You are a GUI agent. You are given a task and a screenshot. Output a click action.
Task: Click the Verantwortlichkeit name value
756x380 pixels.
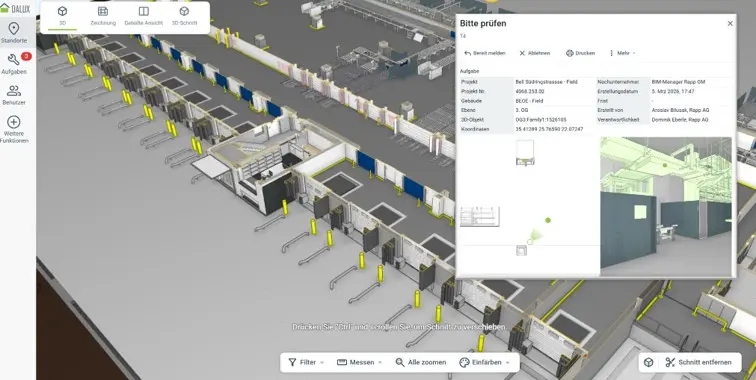[680, 120]
